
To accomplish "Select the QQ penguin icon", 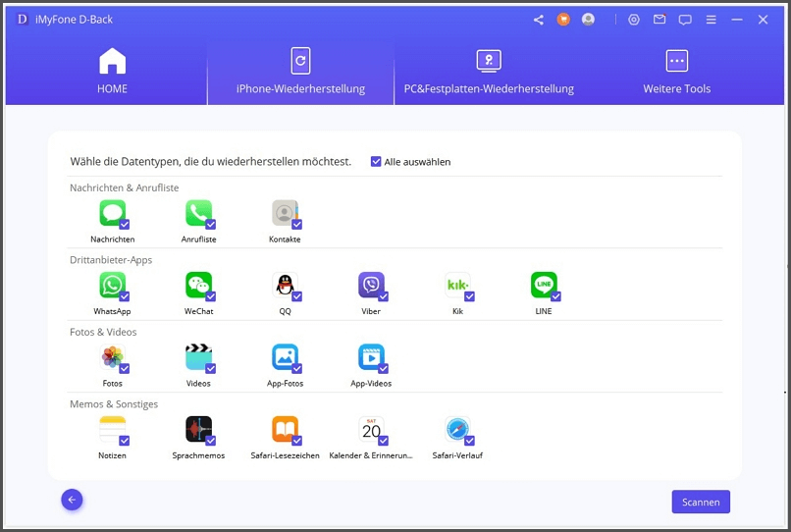I will [x=285, y=285].
